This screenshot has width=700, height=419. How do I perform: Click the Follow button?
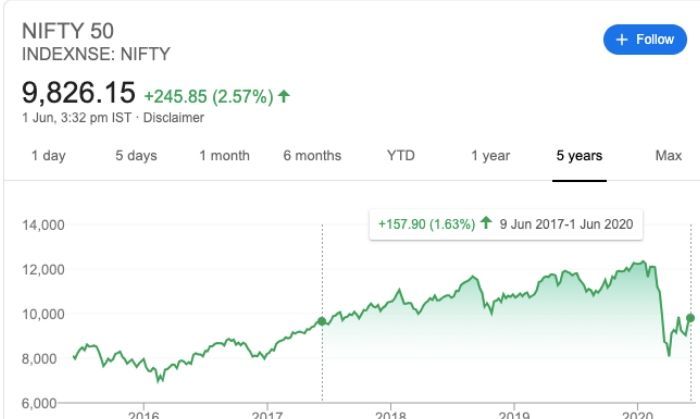(645, 39)
